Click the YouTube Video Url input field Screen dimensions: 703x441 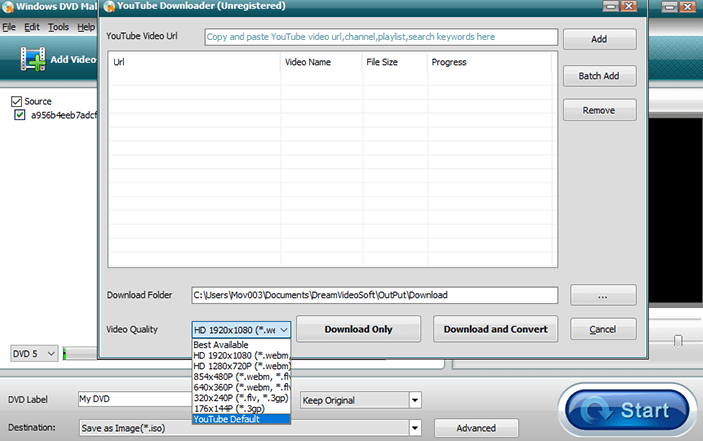click(382, 37)
